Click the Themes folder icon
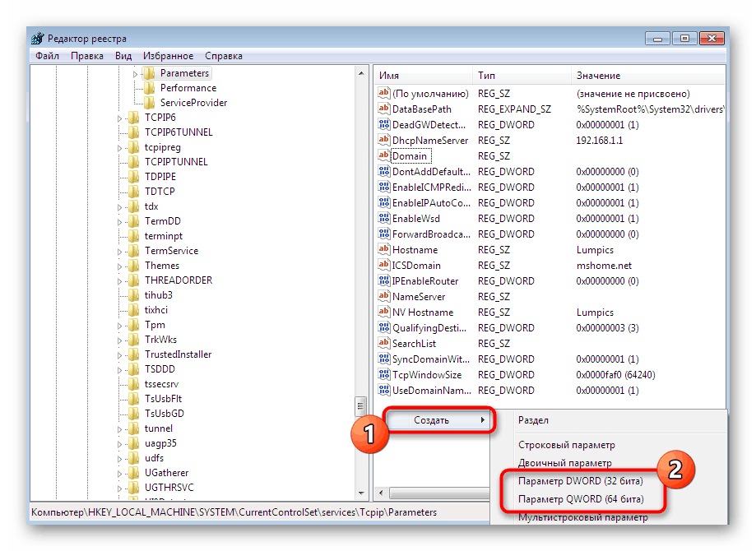The height and width of the screenshot is (551, 756). click(134, 266)
